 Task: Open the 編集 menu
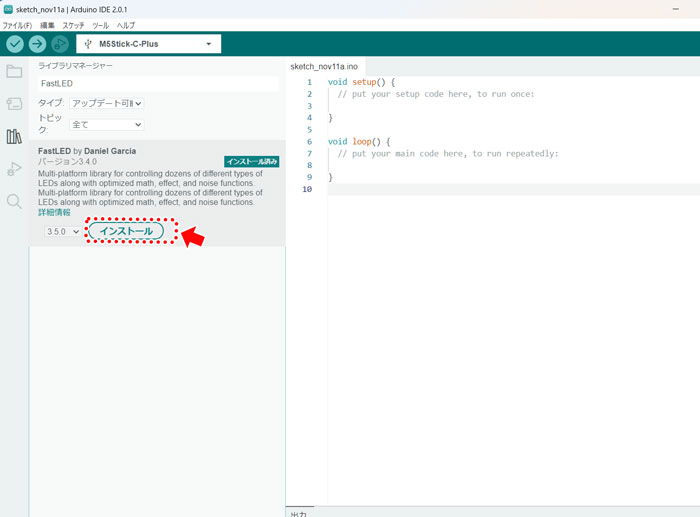click(x=47, y=25)
